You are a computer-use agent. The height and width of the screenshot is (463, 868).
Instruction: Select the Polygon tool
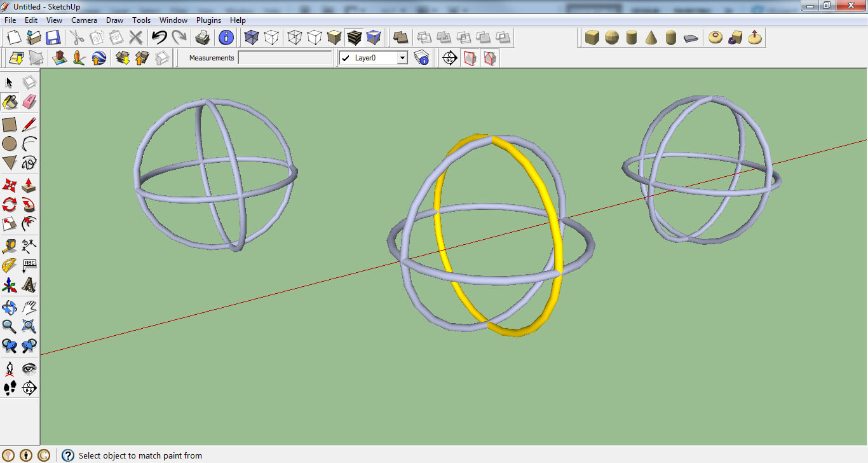[9, 163]
